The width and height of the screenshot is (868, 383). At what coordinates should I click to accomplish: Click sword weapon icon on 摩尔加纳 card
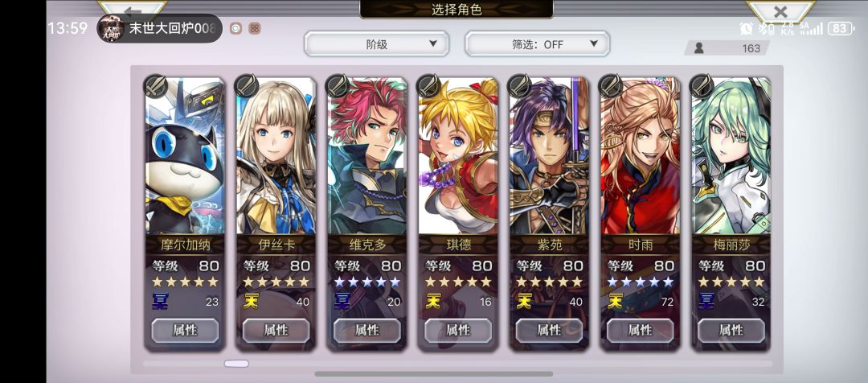click(x=156, y=86)
